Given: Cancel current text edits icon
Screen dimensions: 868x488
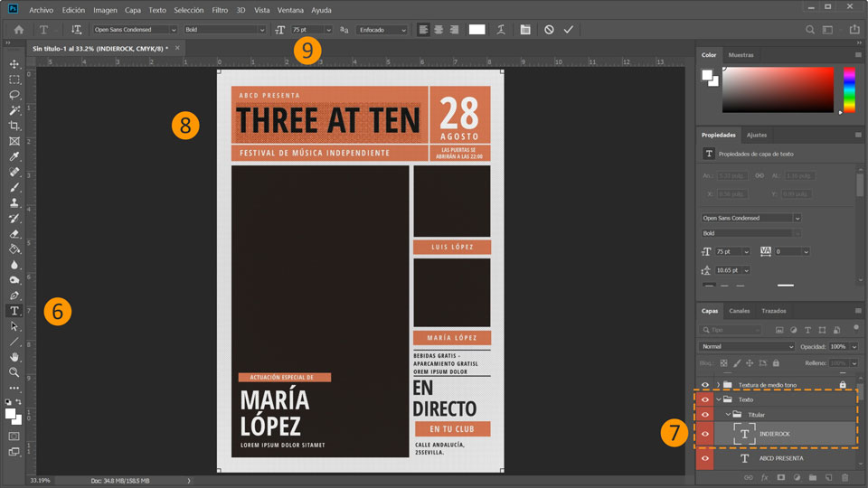Looking at the screenshot, I should pyautogui.click(x=549, y=30).
